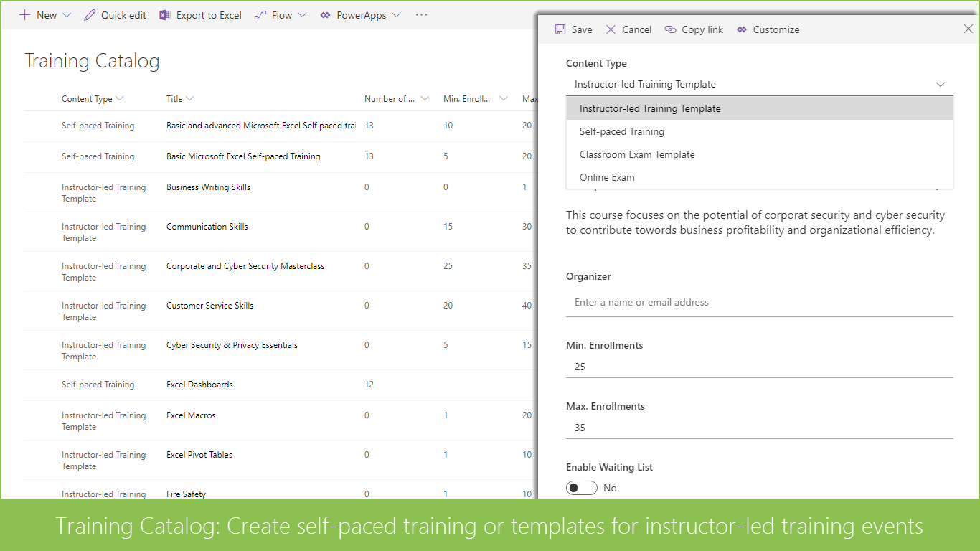Open the Excel Dashboards training item

pos(199,385)
